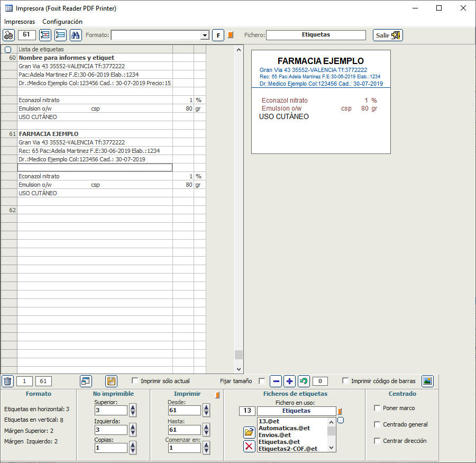Click the blue minus decrease size icon

coord(276,381)
